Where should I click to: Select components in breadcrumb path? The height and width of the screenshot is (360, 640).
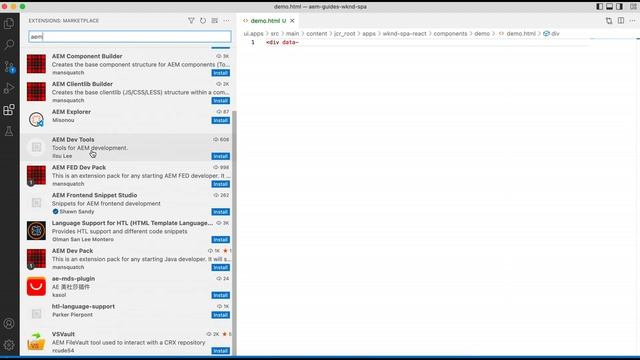point(450,34)
